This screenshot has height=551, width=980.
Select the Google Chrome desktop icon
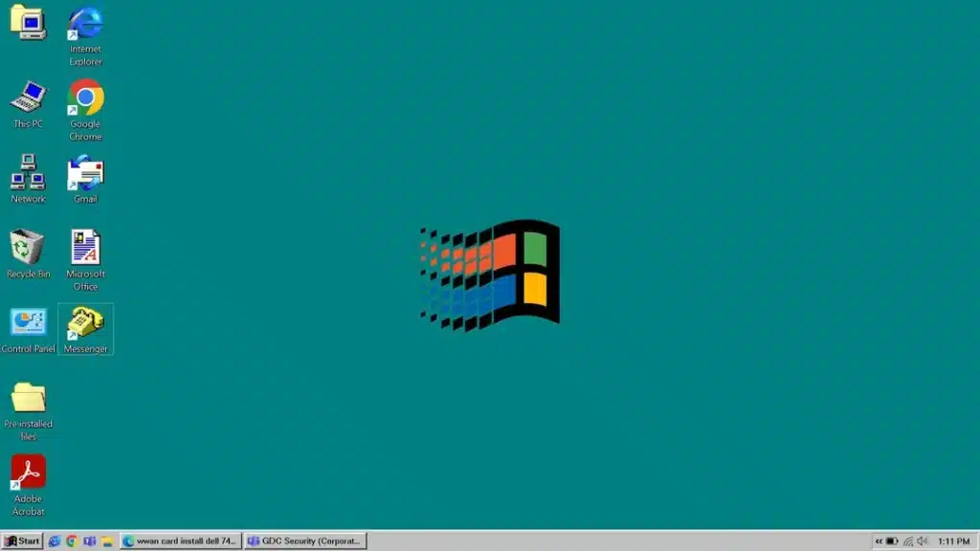pos(85,110)
